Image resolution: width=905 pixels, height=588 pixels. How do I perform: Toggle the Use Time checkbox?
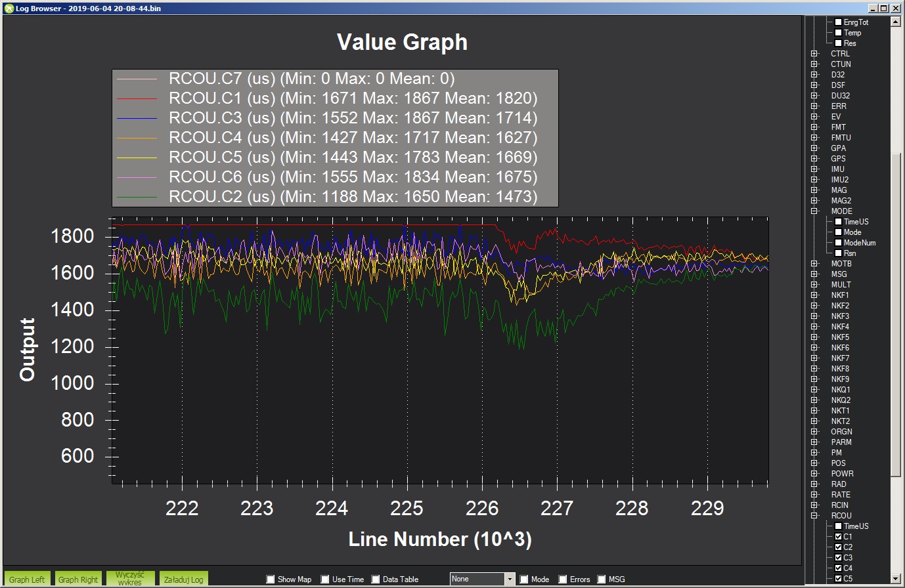pyautogui.click(x=325, y=579)
